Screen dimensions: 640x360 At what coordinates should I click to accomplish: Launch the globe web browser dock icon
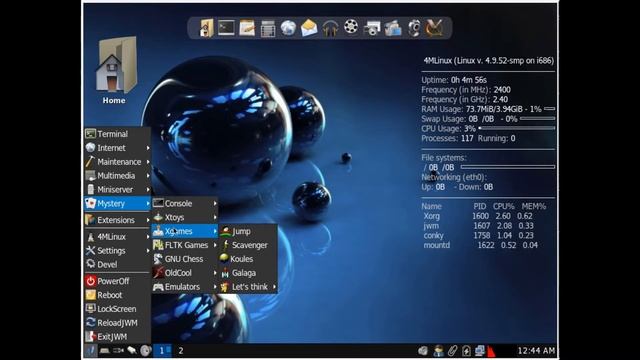click(288, 28)
